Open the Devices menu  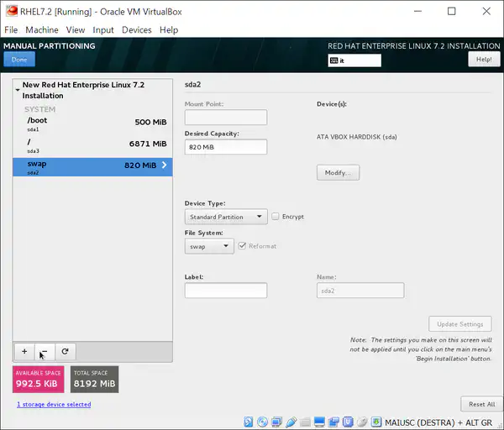[x=136, y=29]
